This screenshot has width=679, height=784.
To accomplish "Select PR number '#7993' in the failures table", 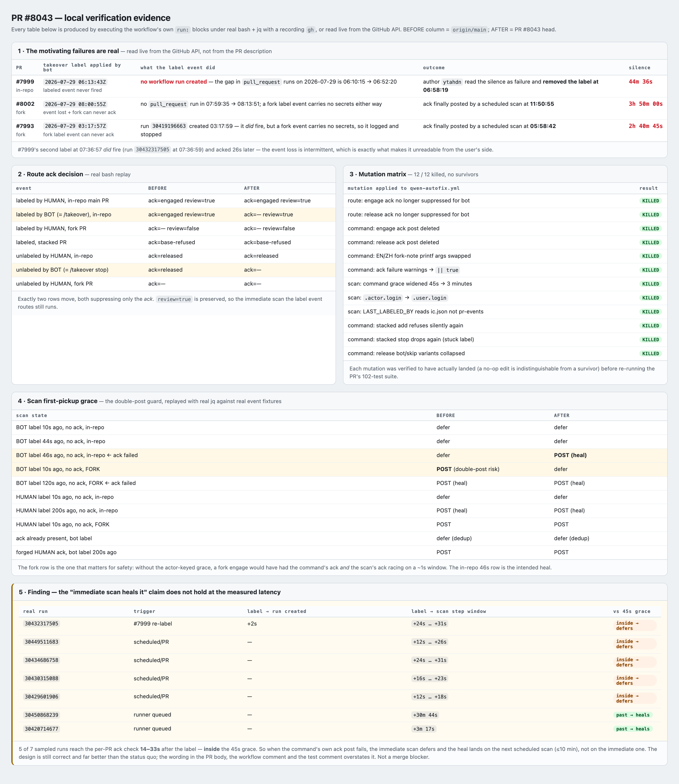I will coord(25,126).
